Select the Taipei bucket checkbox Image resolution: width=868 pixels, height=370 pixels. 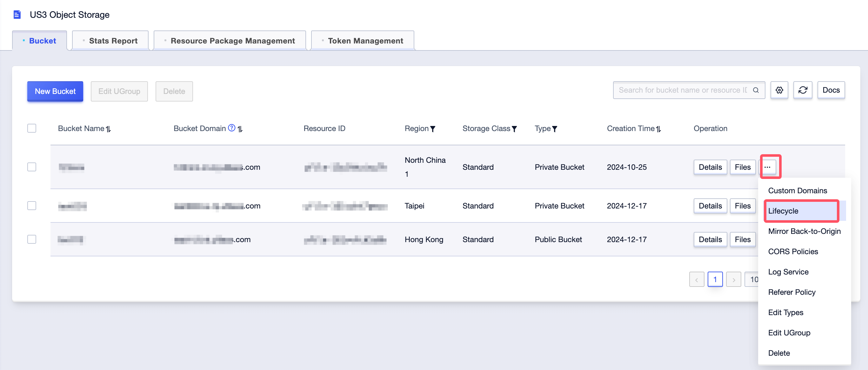32,206
